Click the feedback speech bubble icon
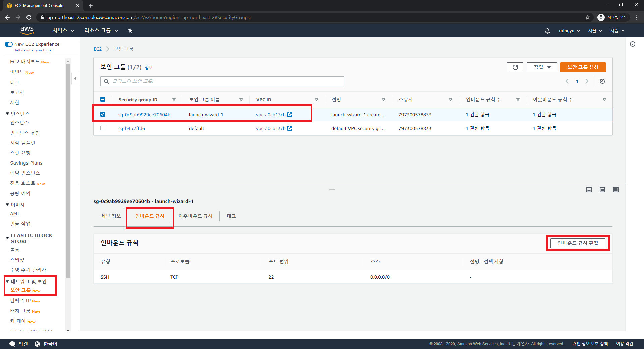 (12, 344)
